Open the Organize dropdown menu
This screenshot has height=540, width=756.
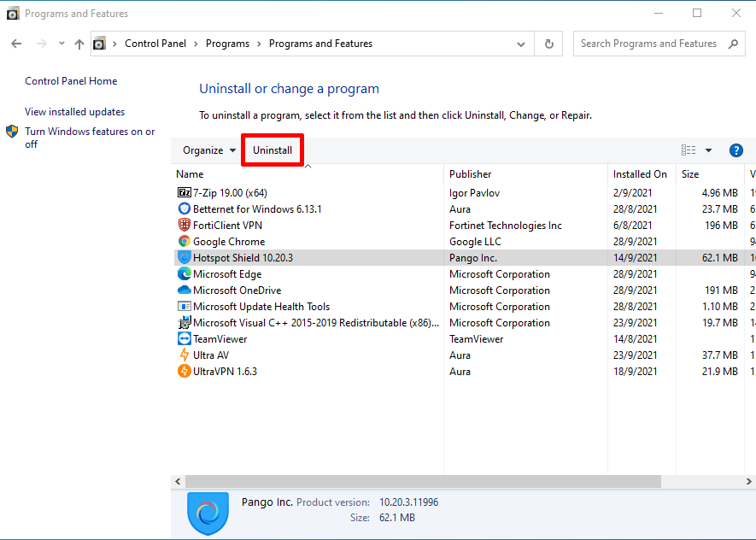(209, 150)
